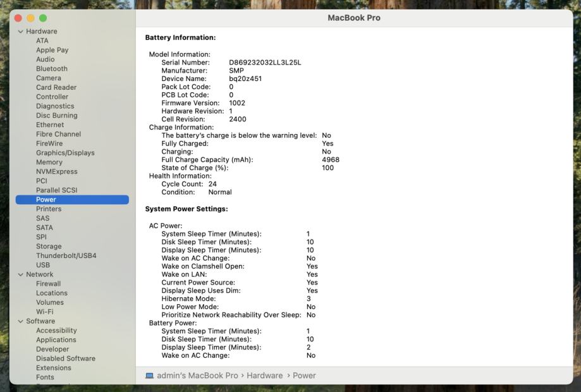Viewport: 581px width, 392px height.
Task: Click the red close window button
Action: (18, 18)
